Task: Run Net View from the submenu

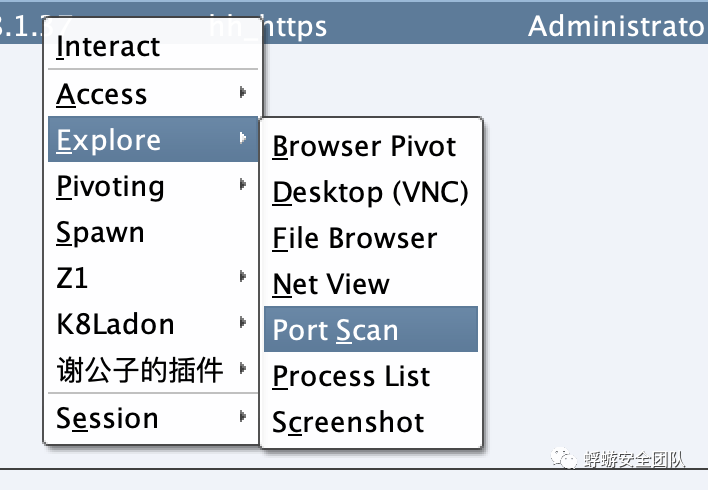Action: click(x=330, y=284)
